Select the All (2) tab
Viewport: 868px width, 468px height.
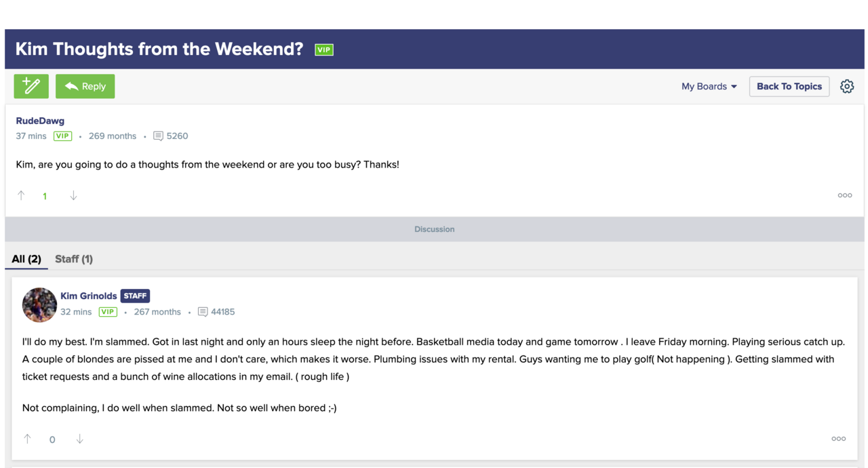pos(26,259)
